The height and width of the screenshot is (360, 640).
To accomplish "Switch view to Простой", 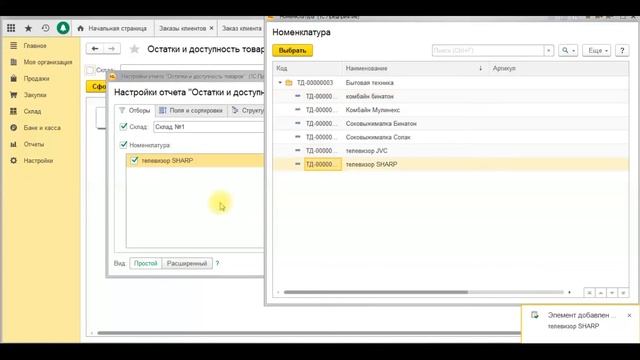I will [146, 263].
